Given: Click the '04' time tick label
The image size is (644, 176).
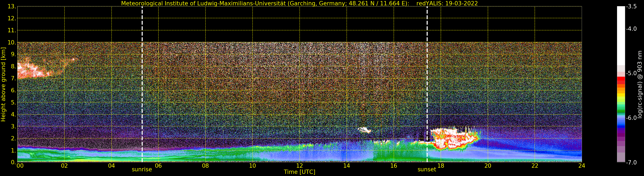Looking at the screenshot, I should pyautogui.click(x=111, y=166).
